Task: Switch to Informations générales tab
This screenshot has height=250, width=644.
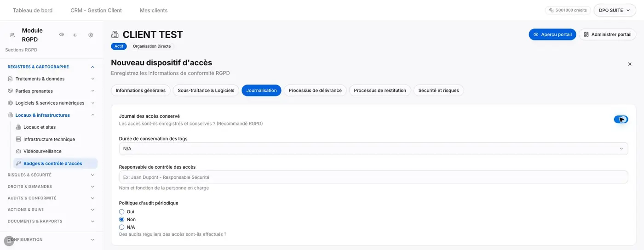Action: pos(141,91)
